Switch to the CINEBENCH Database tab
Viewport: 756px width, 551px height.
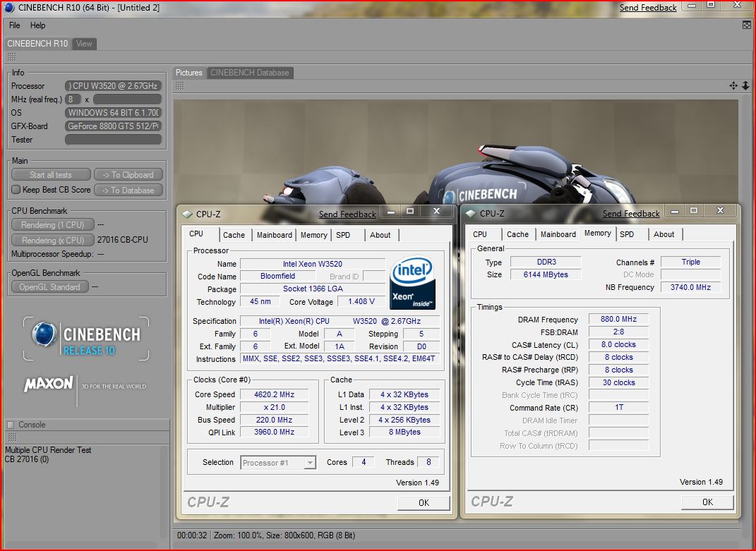(x=250, y=72)
